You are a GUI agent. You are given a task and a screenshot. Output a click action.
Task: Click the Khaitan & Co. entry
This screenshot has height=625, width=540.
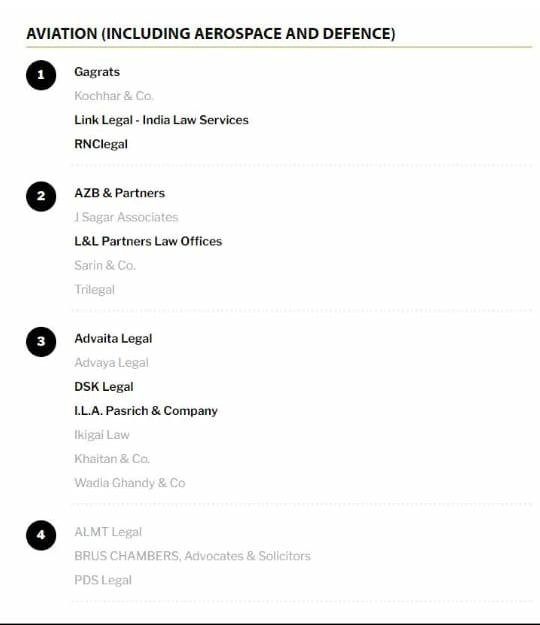[112, 459]
